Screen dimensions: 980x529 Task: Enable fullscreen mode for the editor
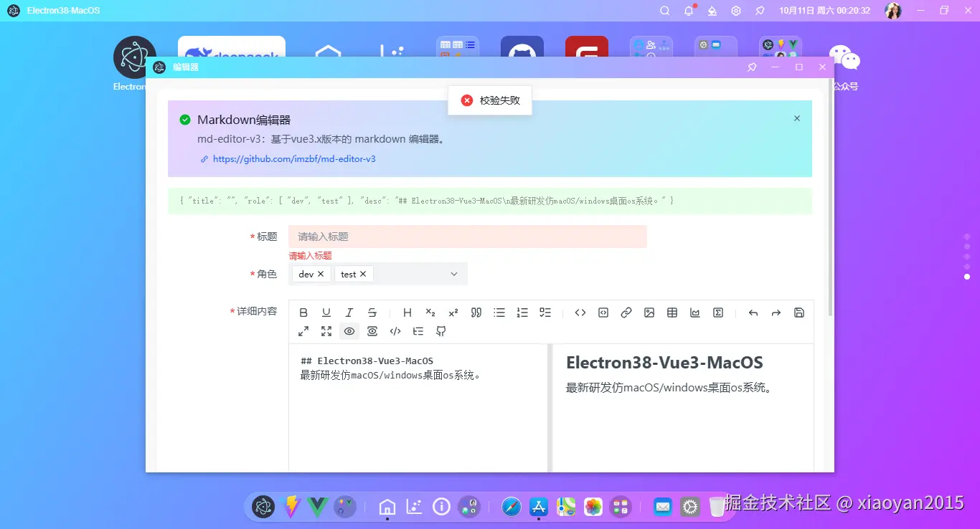(x=326, y=331)
